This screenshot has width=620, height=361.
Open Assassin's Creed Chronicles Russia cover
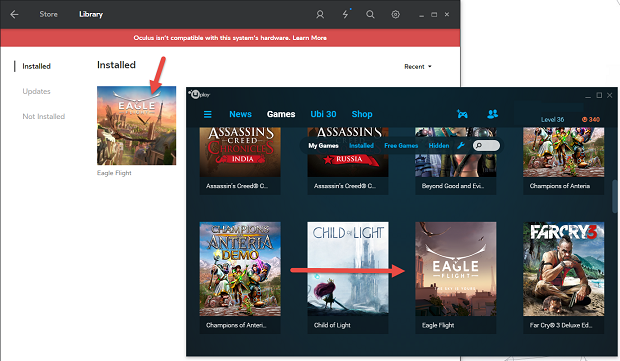click(x=348, y=152)
